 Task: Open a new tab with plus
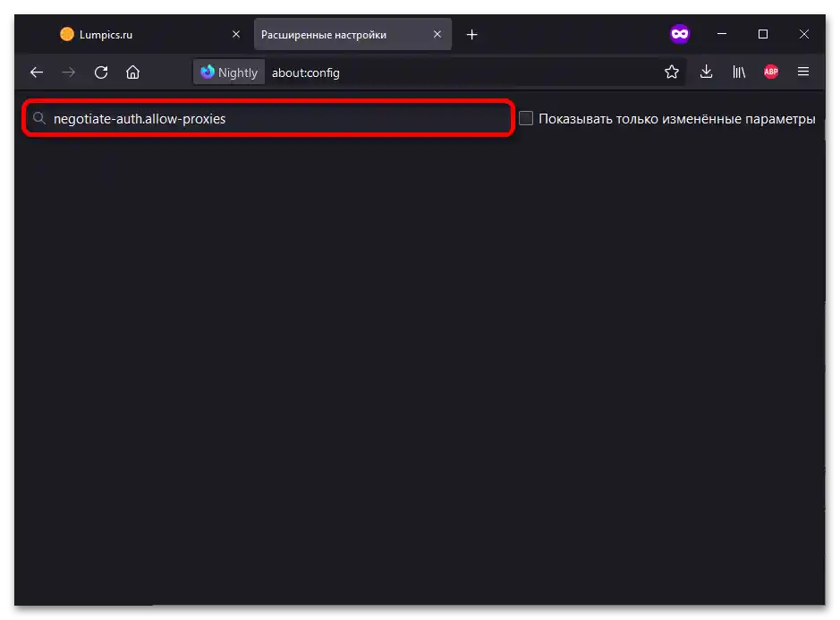click(471, 35)
